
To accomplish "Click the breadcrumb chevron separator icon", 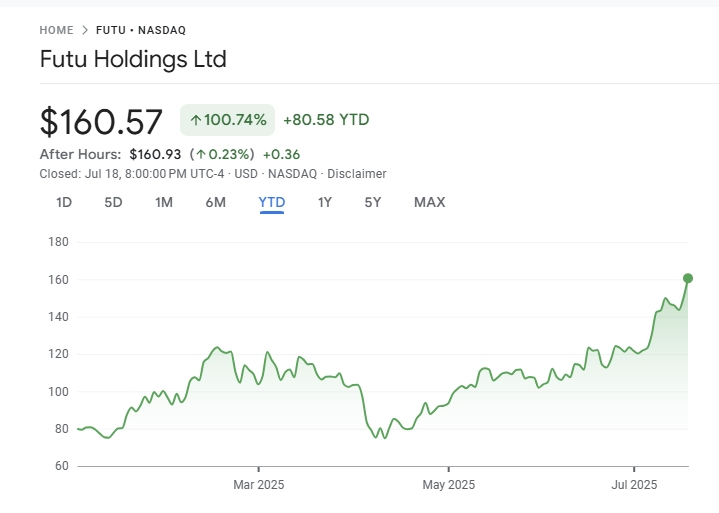I will (85, 30).
